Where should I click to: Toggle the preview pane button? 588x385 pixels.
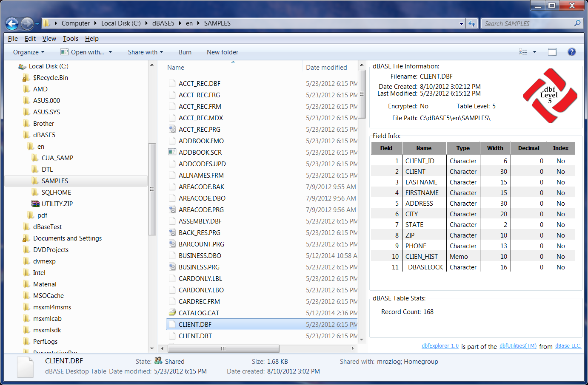552,52
